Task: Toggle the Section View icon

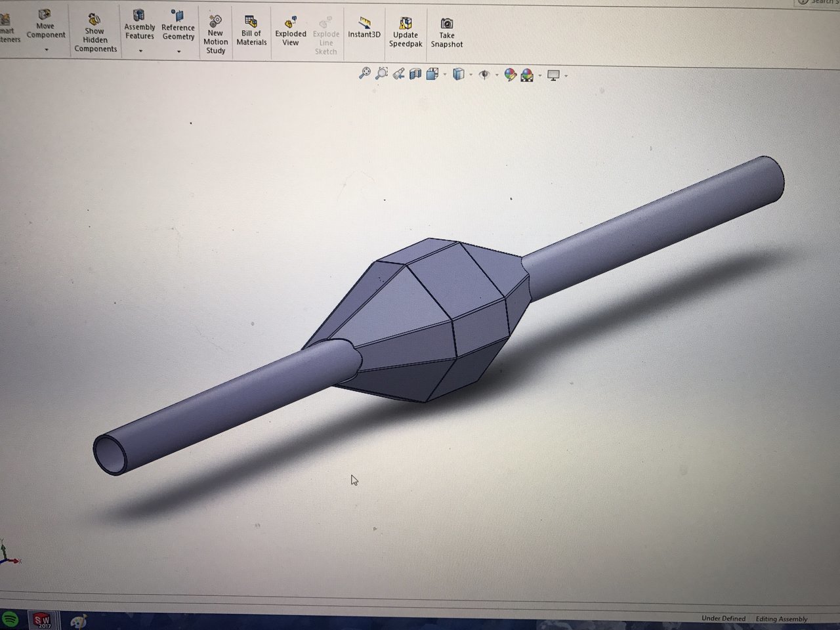Action: [x=415, y=74]
